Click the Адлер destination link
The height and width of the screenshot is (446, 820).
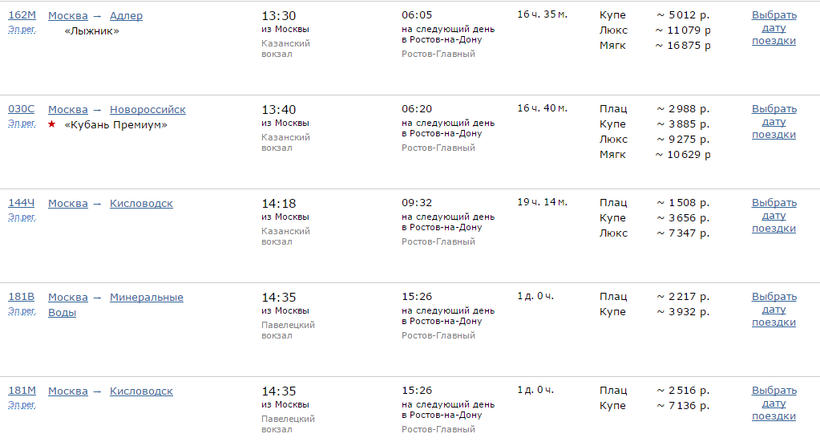[x=126, y=16]
